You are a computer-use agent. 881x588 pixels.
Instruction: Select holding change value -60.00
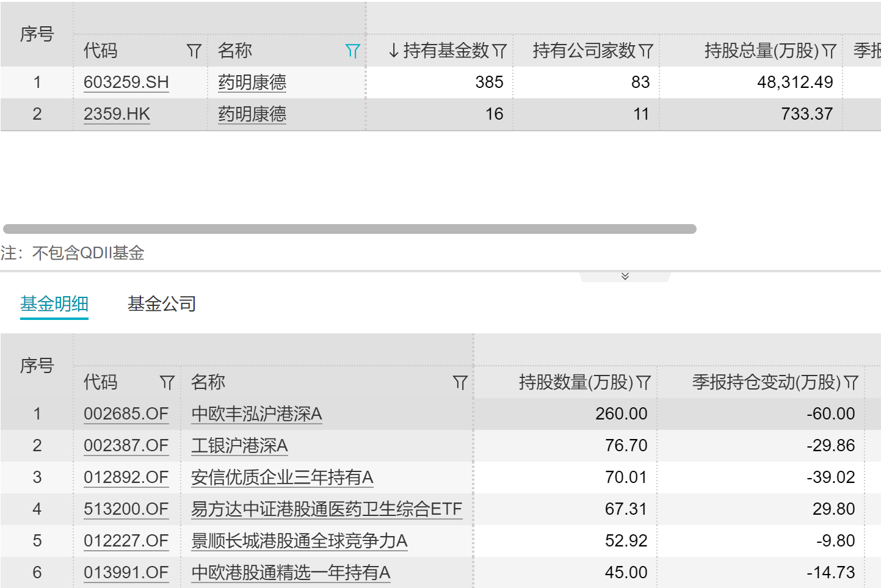830,413
